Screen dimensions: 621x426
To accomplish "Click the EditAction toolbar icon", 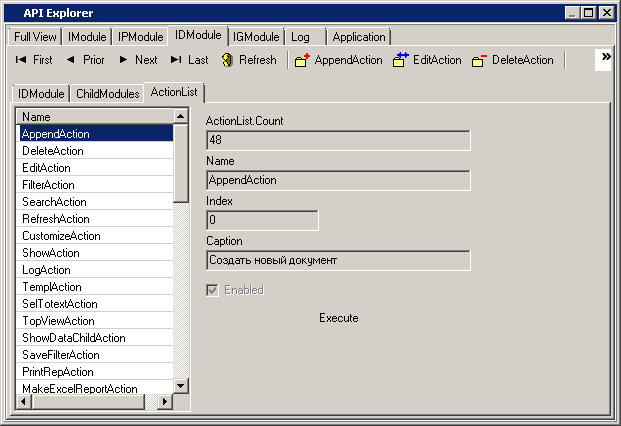I will pyautogui.click(x=400, y=60).
